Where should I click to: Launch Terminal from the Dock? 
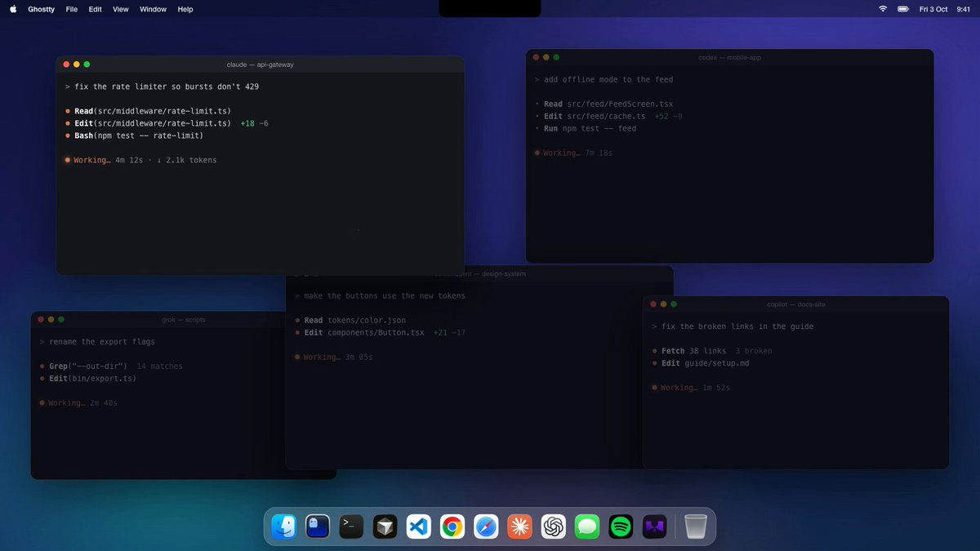(352, 527)
